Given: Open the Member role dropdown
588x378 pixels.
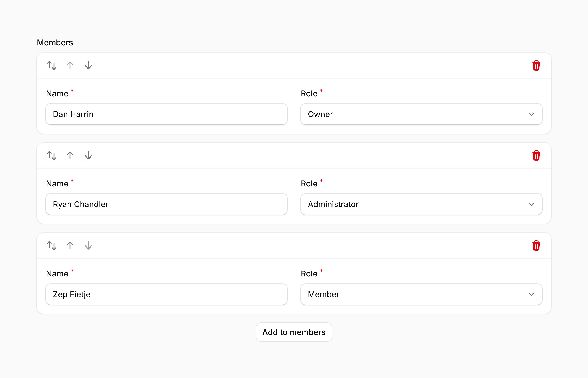Looking at the screenshot, I should pyautogui.click(x=421, y=294).
